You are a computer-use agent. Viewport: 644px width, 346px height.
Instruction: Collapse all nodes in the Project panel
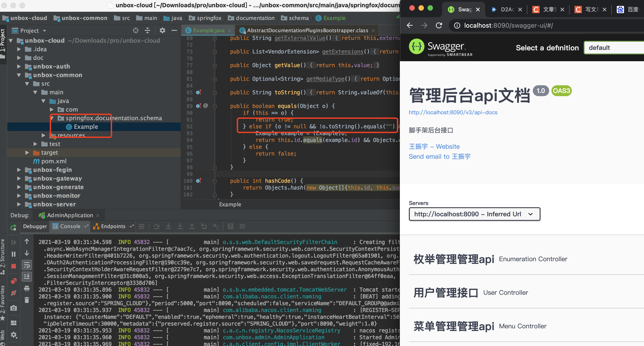coord(147,30)
